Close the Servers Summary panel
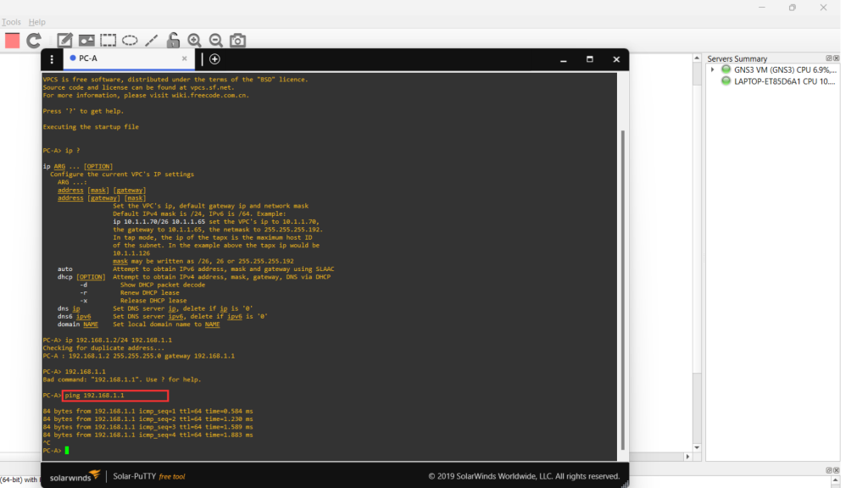 coord(837,58)
